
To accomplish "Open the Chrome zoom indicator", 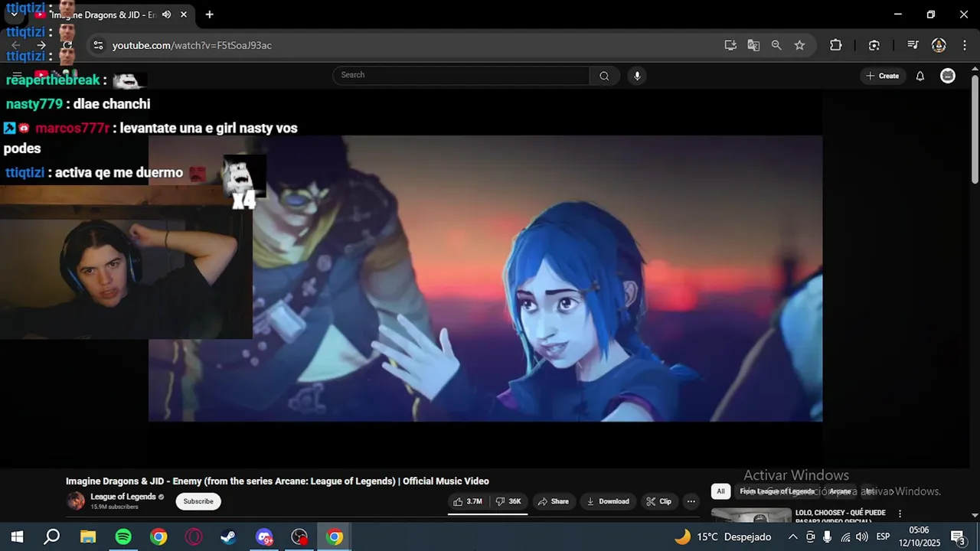I will 776,45.
